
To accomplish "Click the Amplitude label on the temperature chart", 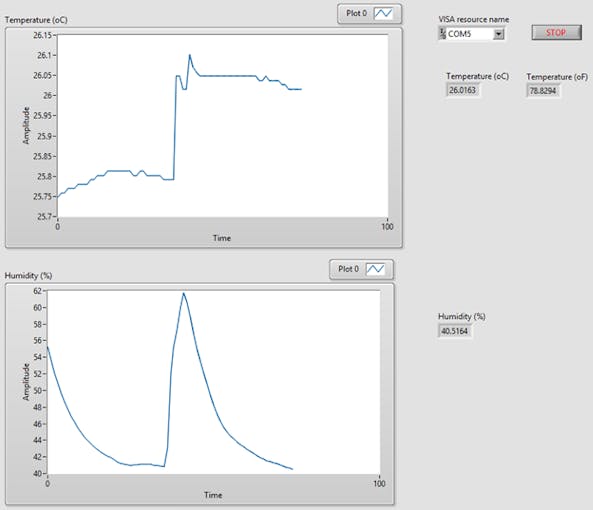I will [26, 125].
